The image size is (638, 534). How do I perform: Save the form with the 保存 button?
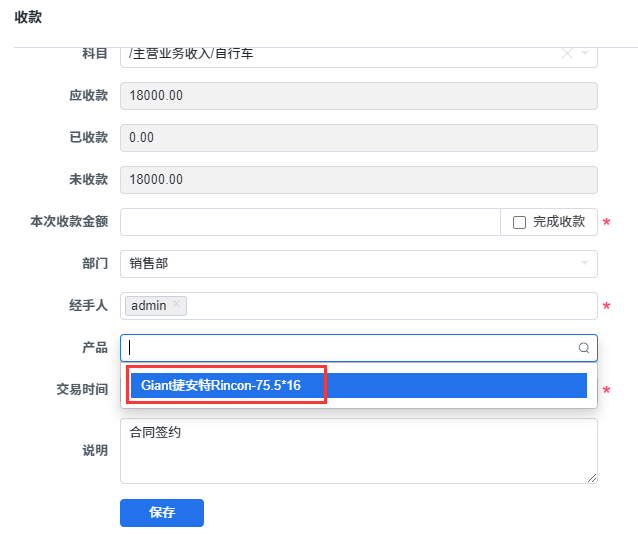[162, 513]
